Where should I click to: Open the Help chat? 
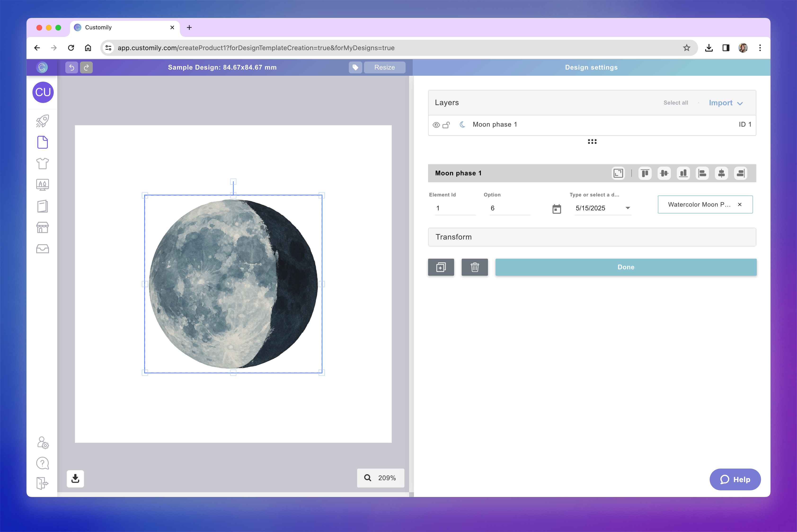pos(735,479)
